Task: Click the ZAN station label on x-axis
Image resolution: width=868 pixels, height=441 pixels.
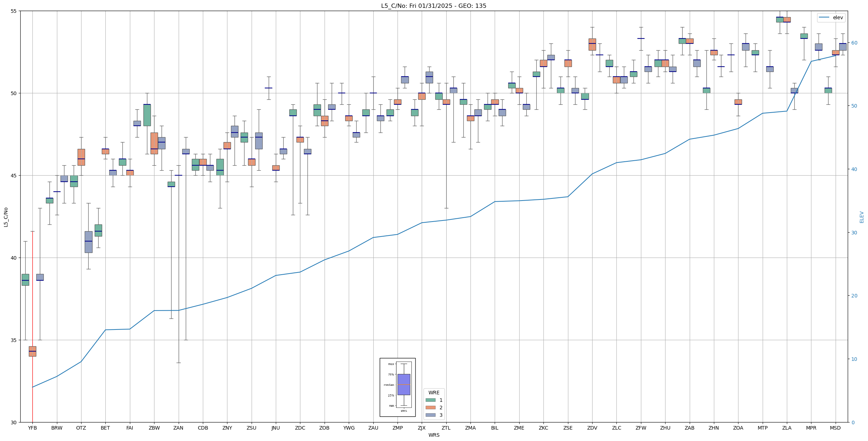Action: (x=178, y=428)
